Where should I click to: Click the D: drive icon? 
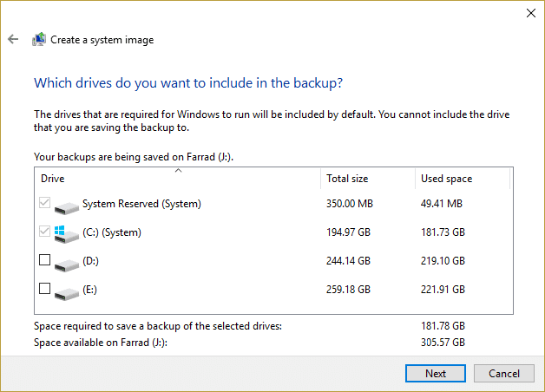[66, 265]
